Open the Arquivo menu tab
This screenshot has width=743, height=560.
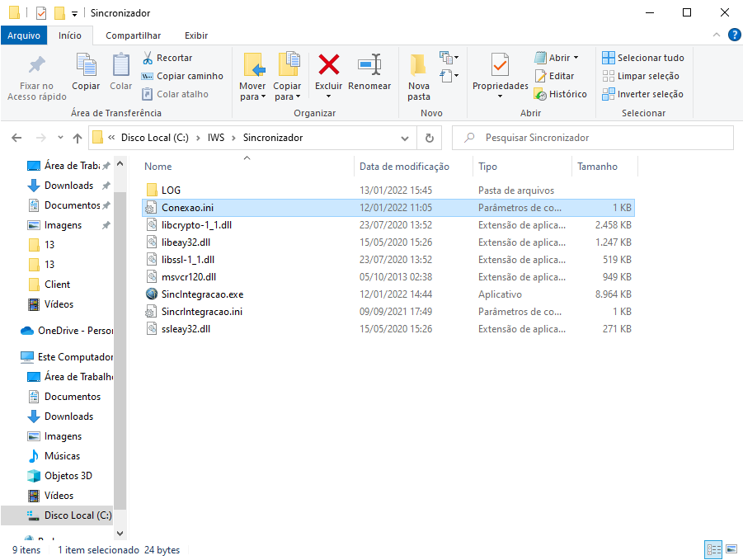click(24, 35)
